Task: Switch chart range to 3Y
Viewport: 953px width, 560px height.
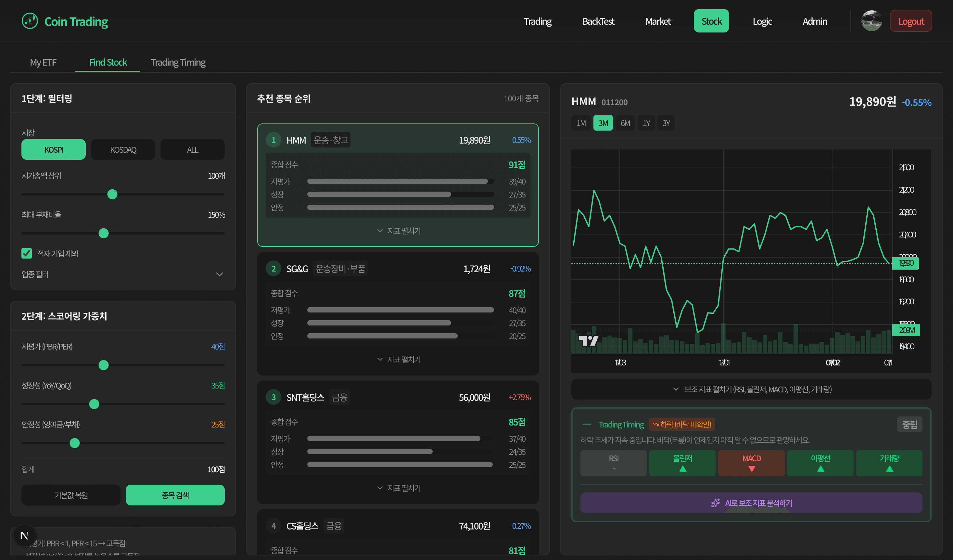Action: click(x=666, y=123)
